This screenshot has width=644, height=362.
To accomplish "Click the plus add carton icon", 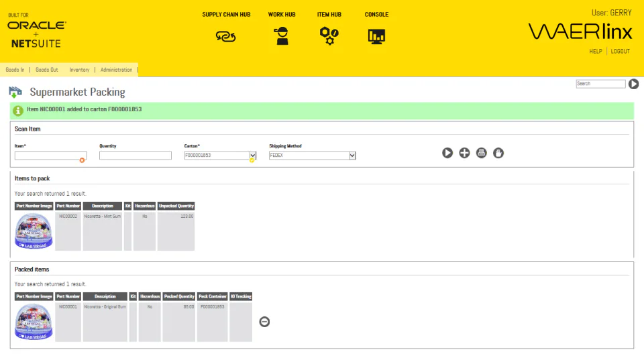I will pos(464,153).
